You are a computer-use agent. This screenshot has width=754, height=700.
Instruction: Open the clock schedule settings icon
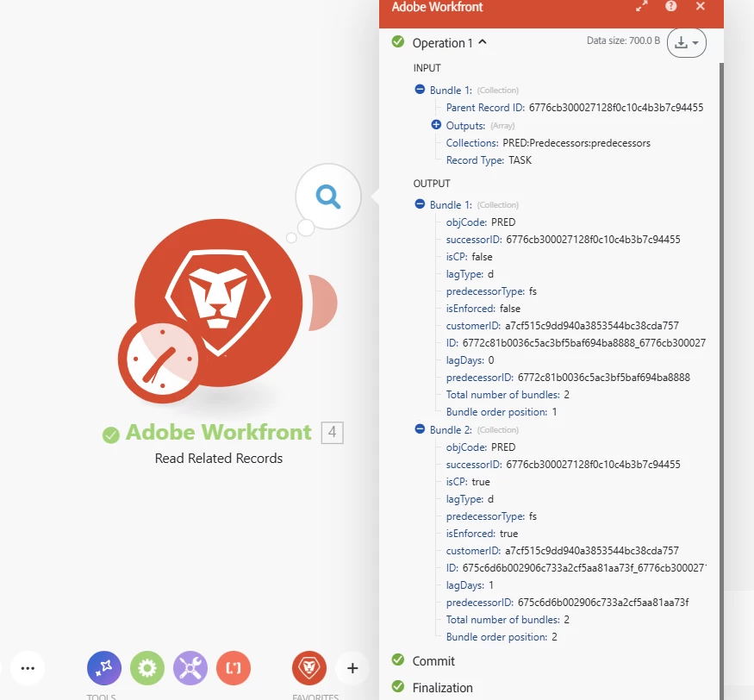click(x=162, y=359)
